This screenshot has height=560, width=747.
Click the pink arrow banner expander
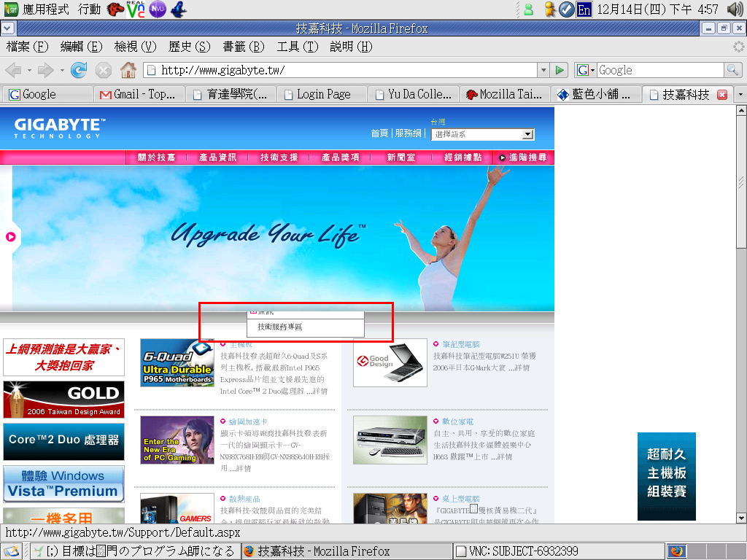[11, 236]
